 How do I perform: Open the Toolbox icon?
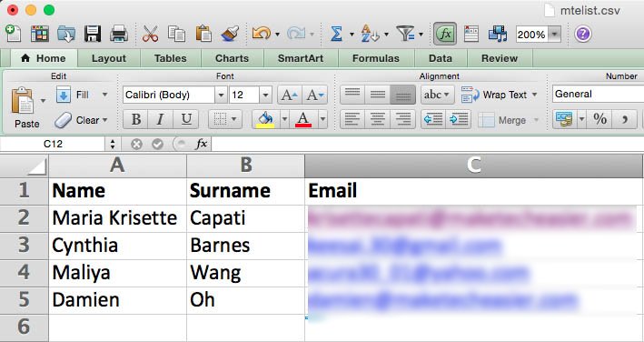point(471,34)
